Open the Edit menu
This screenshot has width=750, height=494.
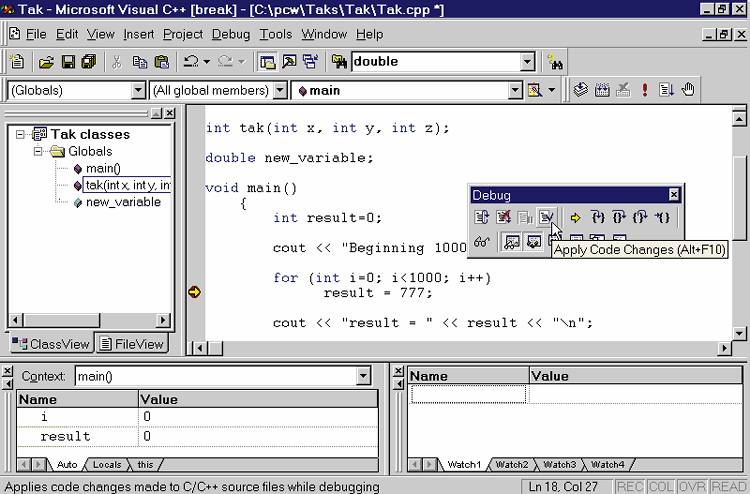point(67,34)
